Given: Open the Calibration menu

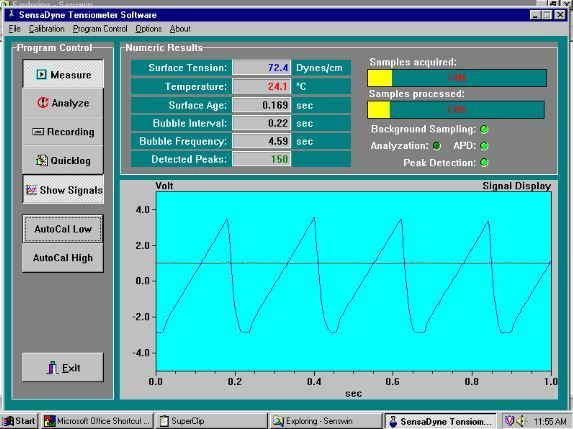Looking at the screenshot, I should (x=46, y=29).
